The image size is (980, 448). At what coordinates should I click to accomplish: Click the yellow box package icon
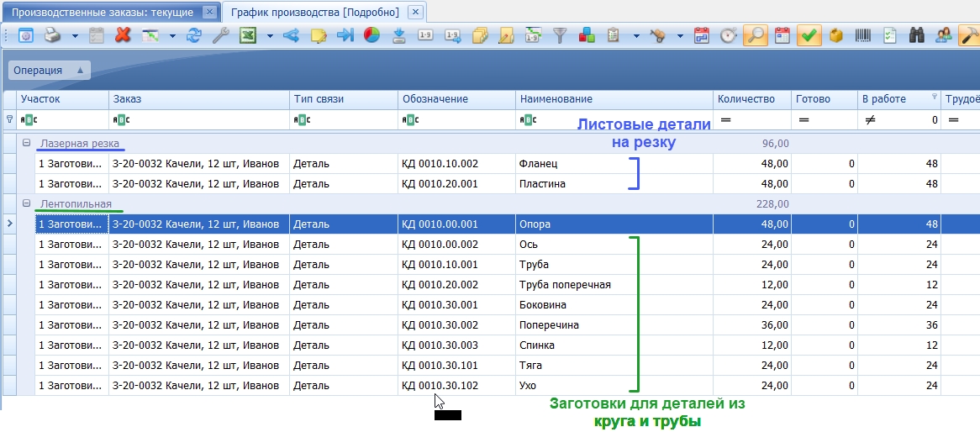click(x=835, y=36)
